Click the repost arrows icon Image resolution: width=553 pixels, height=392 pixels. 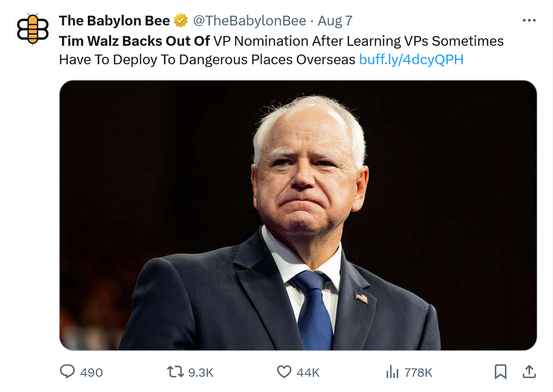point(175,372)
